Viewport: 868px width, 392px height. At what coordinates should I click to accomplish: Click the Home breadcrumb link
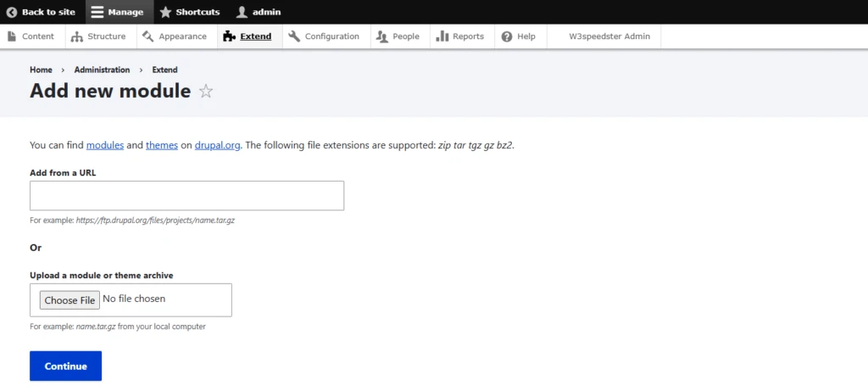click(x=41, y=70)
